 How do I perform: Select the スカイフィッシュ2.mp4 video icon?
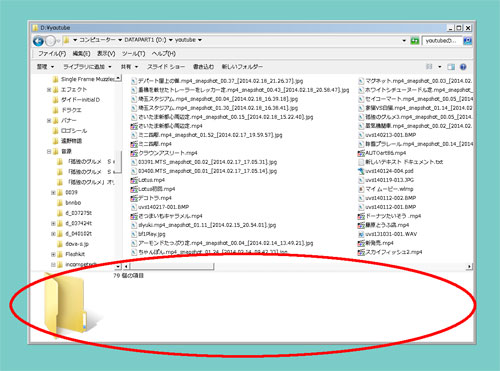pyautogui.click(x=361, y=252)
